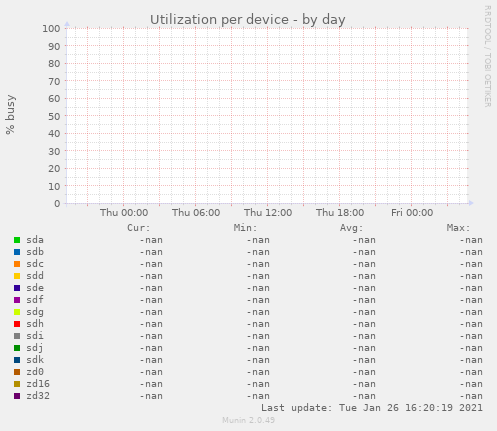Click the 50 y-axis value
The width and height of the screenshot is (497, 431).
point(54,117)
